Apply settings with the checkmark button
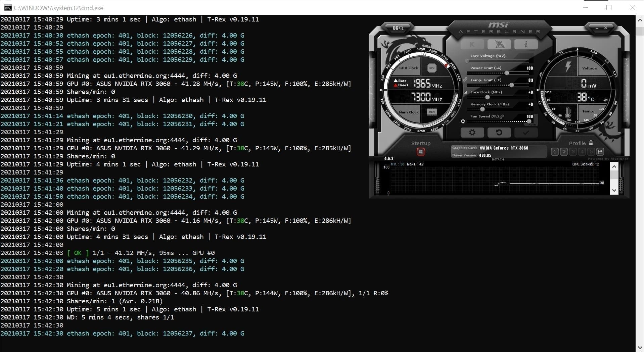The width and height of the screenshot is (644, 352). [526, 133]
